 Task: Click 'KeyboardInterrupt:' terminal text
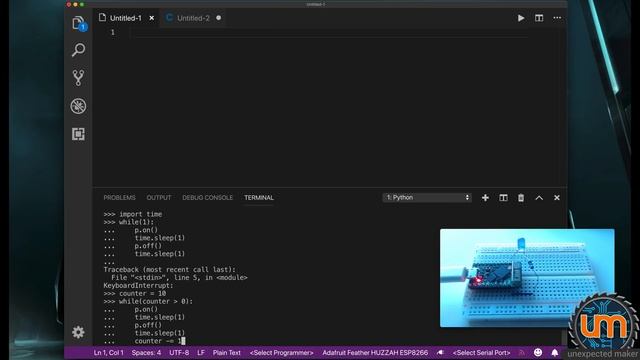tap(138, 285)
